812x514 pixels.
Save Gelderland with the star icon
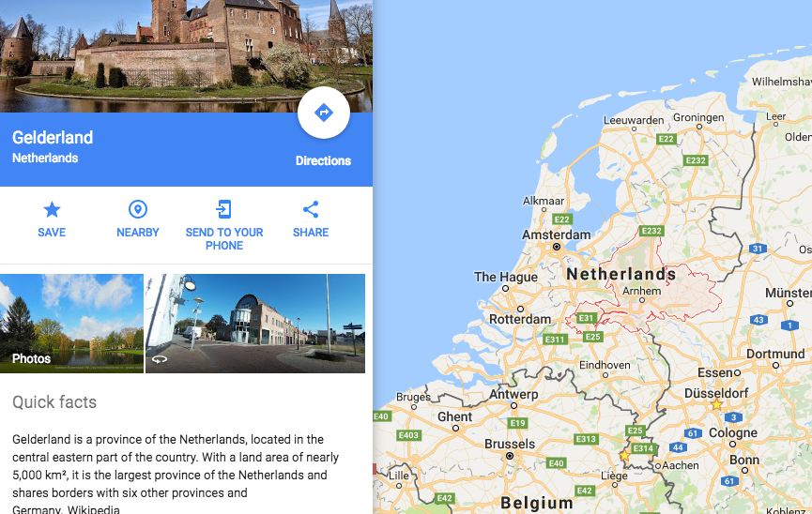tap(52, 210)
